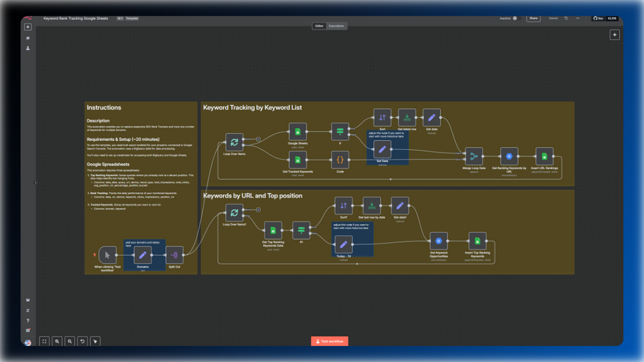Screen dimensions: 644x362
Task: Click plus connector on Loop Over Items1
Action: click(258, 210)
